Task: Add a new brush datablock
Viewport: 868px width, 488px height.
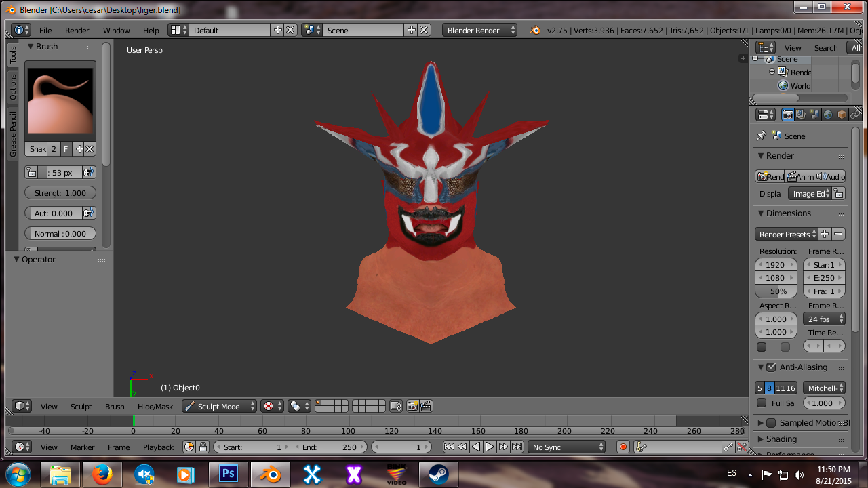Action: click(79, 149)
